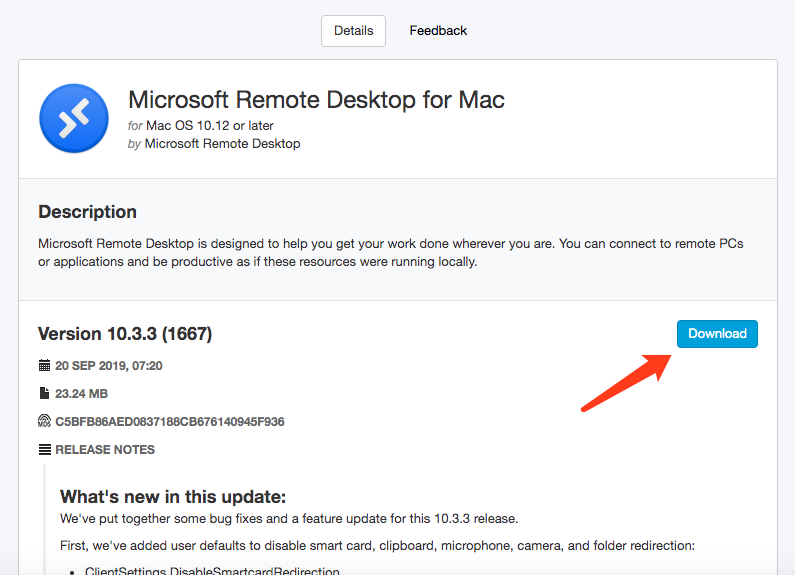Click the publisher name 'Microsoft Remote Desktop'
This screenshot has height=575, width=795.
[223, 143]
